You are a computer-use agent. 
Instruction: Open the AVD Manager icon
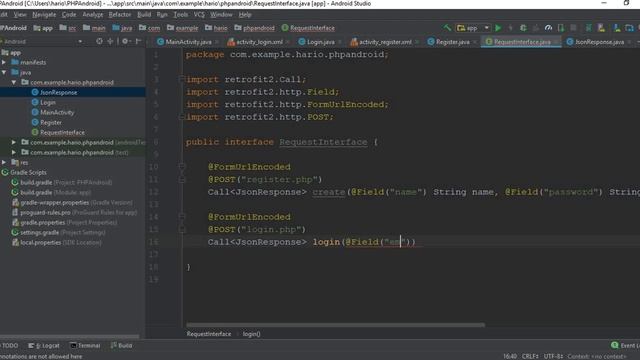click(x=601, y=28)
